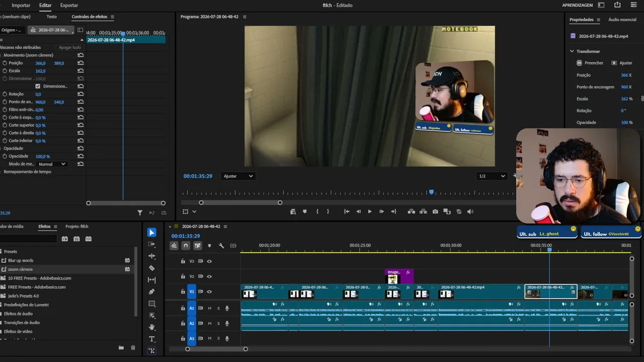
Task: Select the Ripple Edit tool
Action: 151,256
